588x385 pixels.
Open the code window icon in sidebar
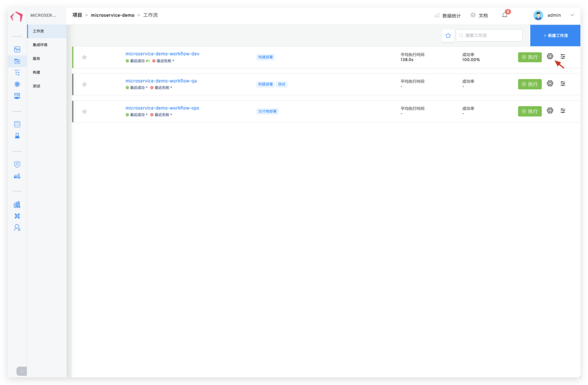[x=17, y=124]
